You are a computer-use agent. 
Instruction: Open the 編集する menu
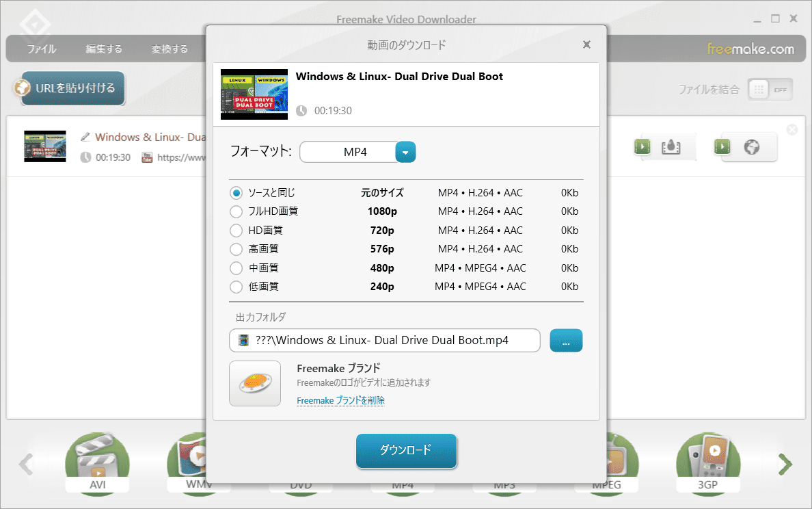pyautogui.click(x=104, y=49)
